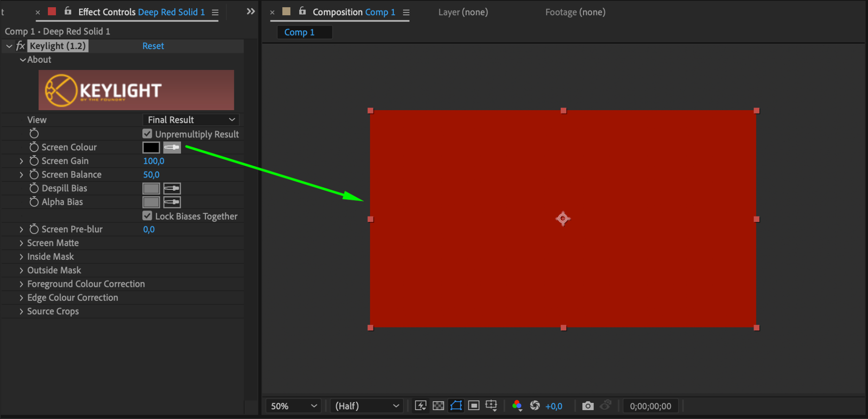This screenshot has width=868, height=419.
Task: Collapse the Keylight (1.2) effect
Action: tap(9, 46)
